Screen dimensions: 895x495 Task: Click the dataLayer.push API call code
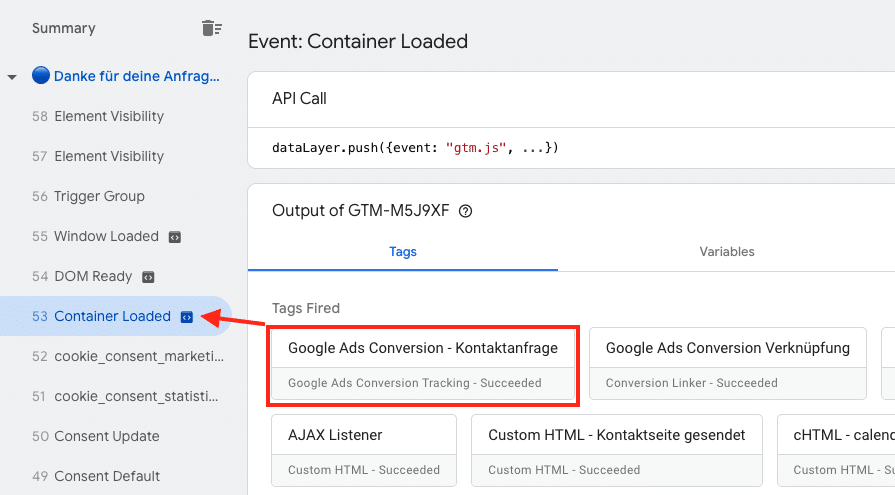pyautogui.click(x=415, y=148)
